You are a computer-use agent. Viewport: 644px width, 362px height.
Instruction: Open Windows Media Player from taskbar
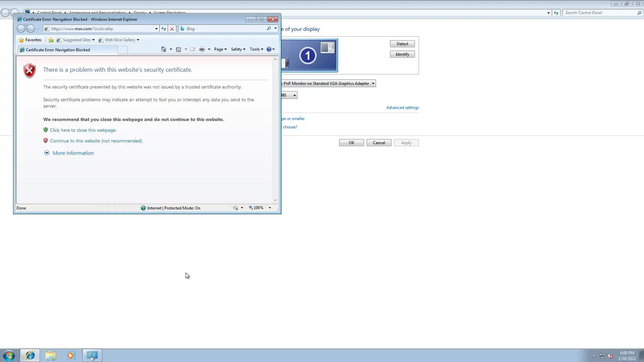coord(70,355)
